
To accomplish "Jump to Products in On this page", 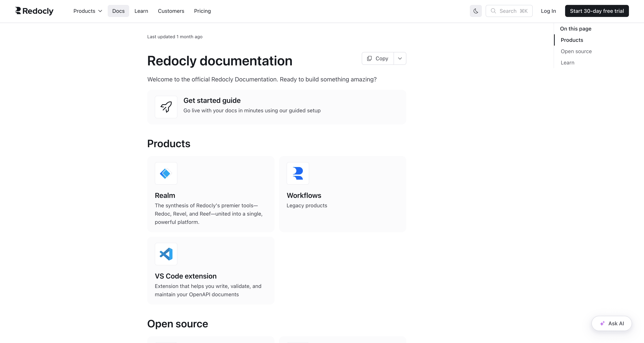I will (x=572, y=40).
